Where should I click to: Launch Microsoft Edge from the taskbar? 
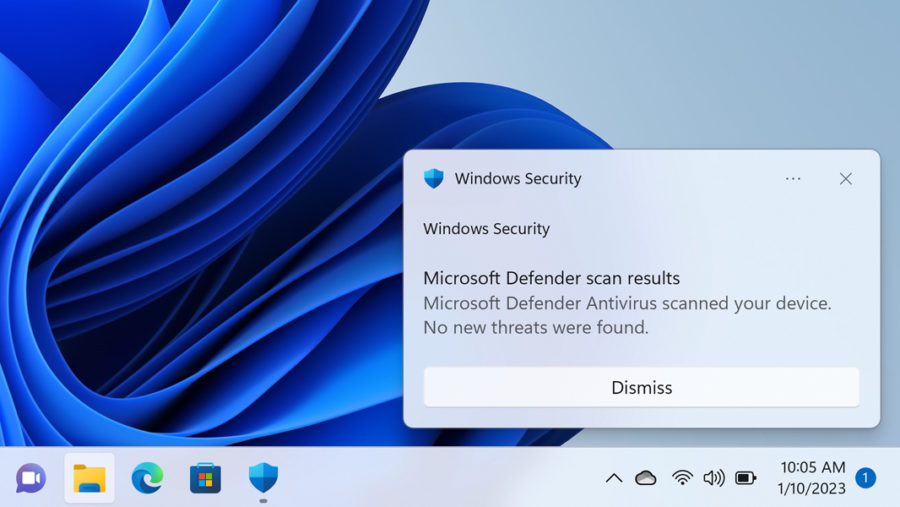(147, 478)
